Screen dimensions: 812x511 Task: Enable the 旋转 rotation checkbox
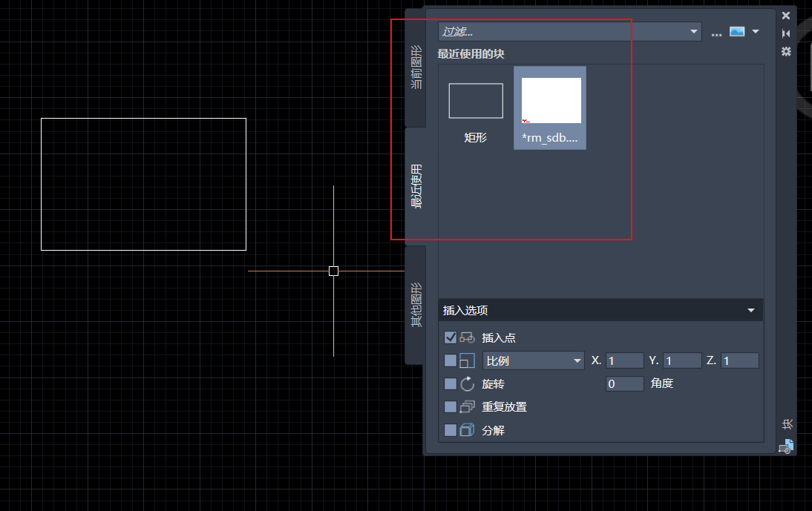click(x=451, y=383)
